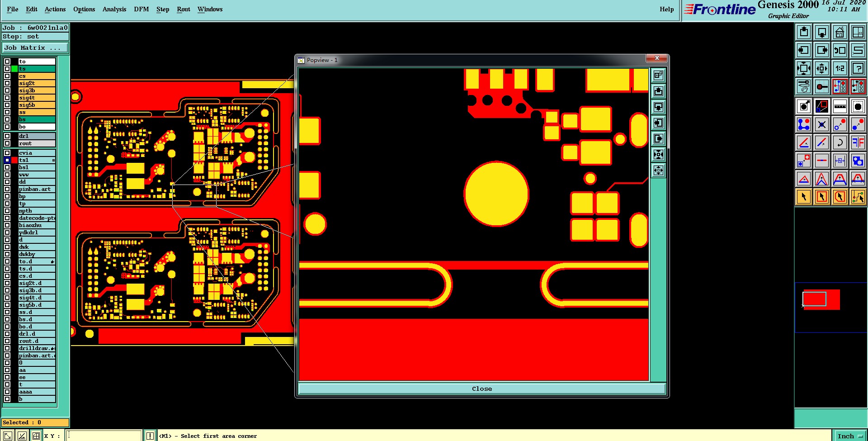The image size is (868, 441).
Task: Open the Edit menu
Action: [x=32, y=9]
